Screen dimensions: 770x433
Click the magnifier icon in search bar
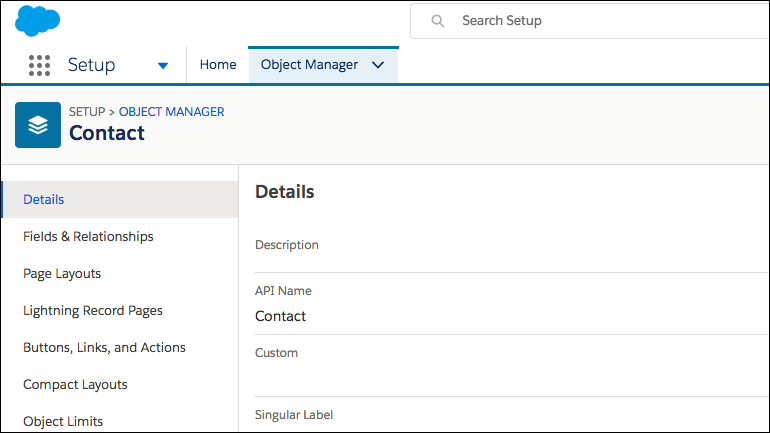coord(438,21)
